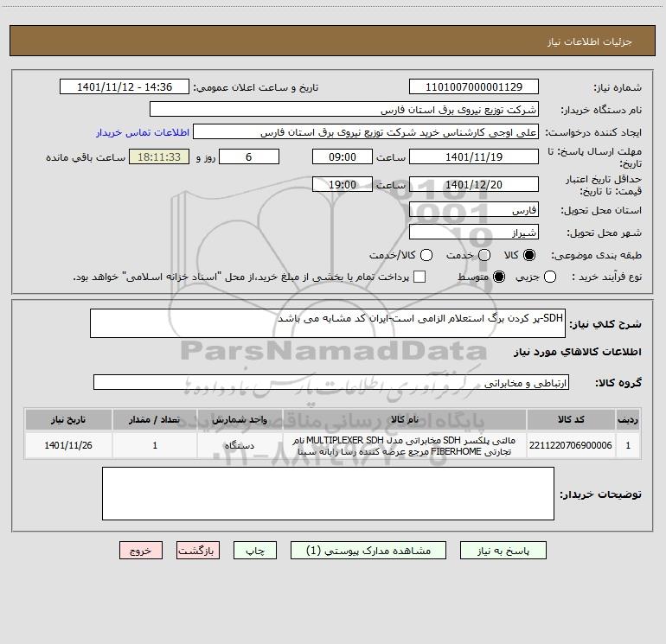666x644 pixels.
Task: Click the remaining time countdown 18:11:33
Action: click(159, 157)
